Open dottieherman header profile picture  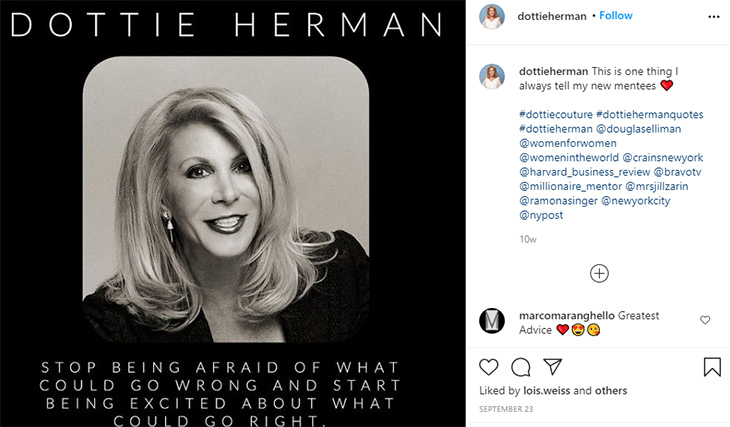pyautogui.click(x=491, y=17)
